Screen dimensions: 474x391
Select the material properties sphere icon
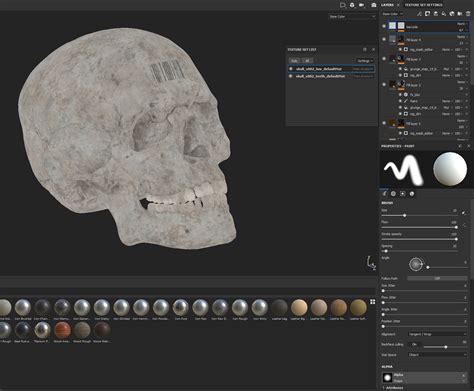coord(412,193)
